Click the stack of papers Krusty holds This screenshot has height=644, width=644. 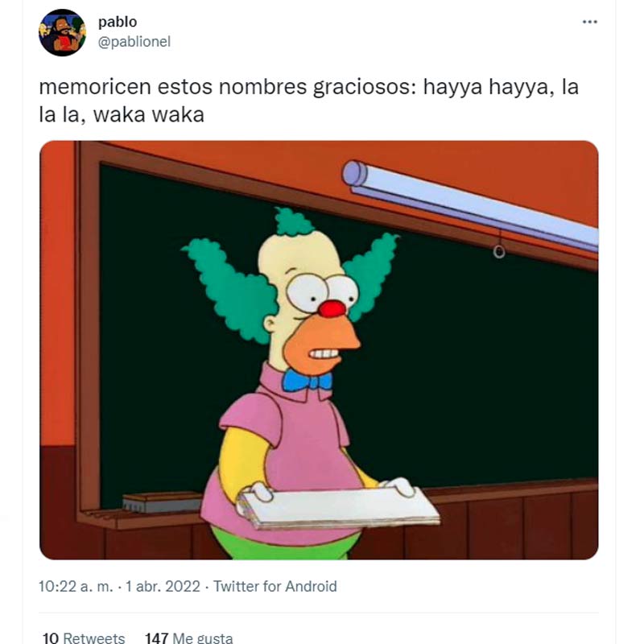(x=339, y=509)
